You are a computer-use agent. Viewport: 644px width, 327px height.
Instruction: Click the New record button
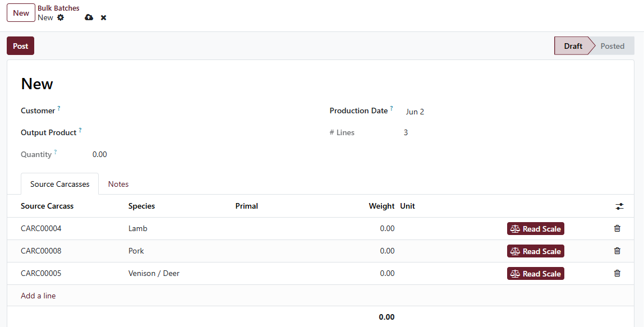click(x=21, y=13)
